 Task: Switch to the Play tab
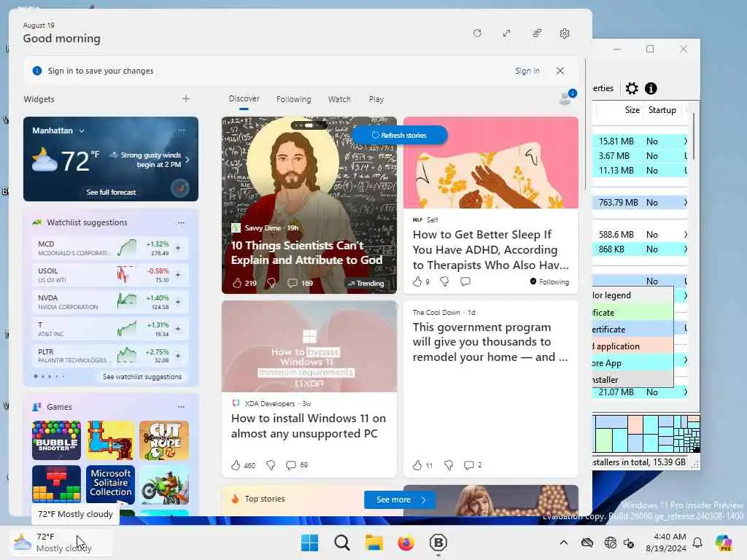click(376, 99)
